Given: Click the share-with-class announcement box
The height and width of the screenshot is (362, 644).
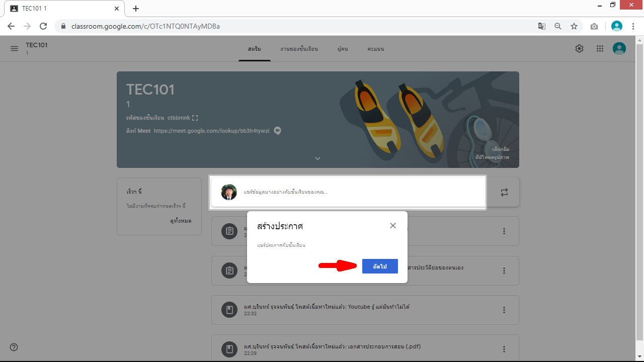Looking at the screenshot, I should [x=347, y=192].
